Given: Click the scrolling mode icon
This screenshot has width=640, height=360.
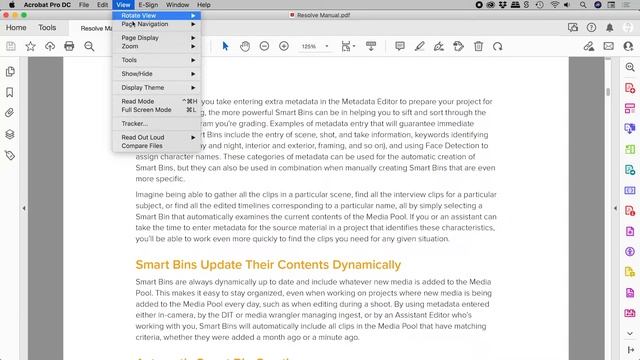Looking at the screenshot, I should pos(371,46).
